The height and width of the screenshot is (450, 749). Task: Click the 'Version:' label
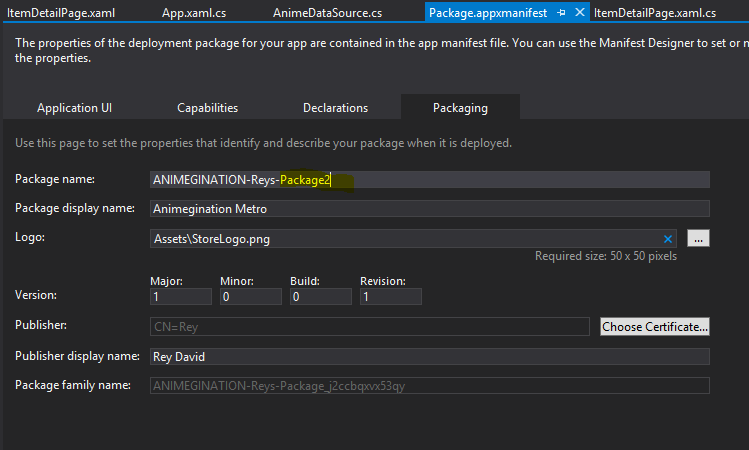pyautogui.click(x=36, y=295)
